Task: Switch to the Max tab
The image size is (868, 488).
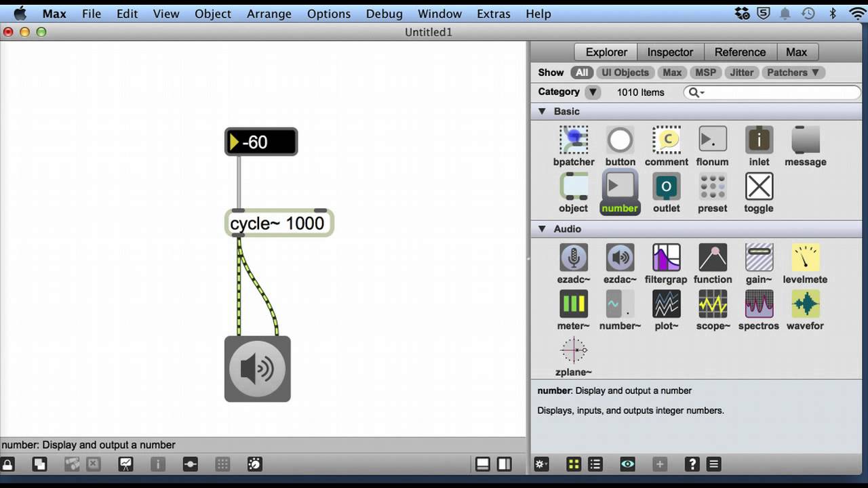Action: coord(797,52)
